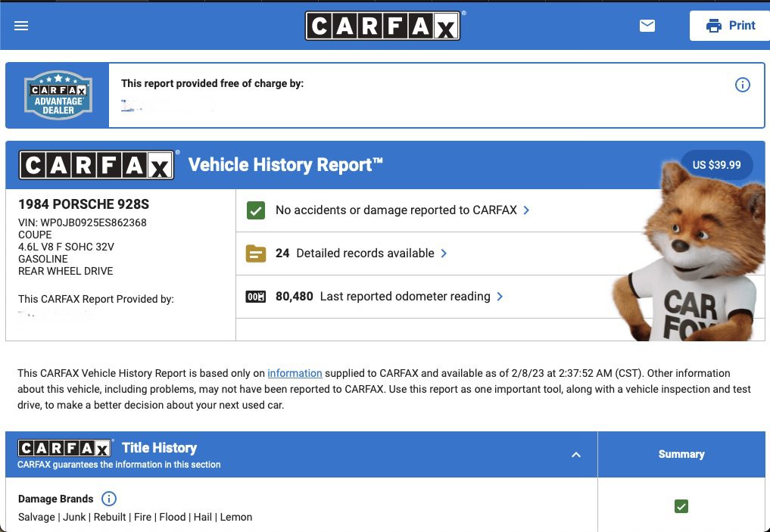770x532 pixels.
Task: Click 'This CARFAX Report Provided by:' label
Action: click(x=95, y=299)
